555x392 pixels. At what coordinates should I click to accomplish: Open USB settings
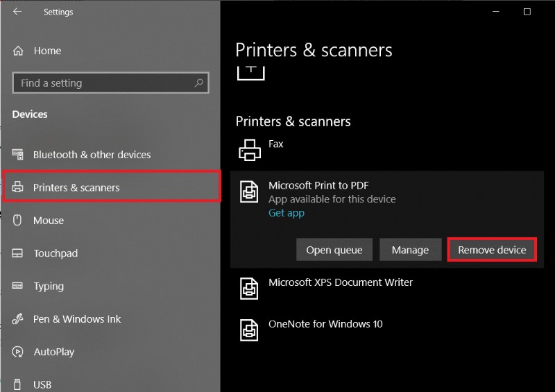(x=42, y=384)
